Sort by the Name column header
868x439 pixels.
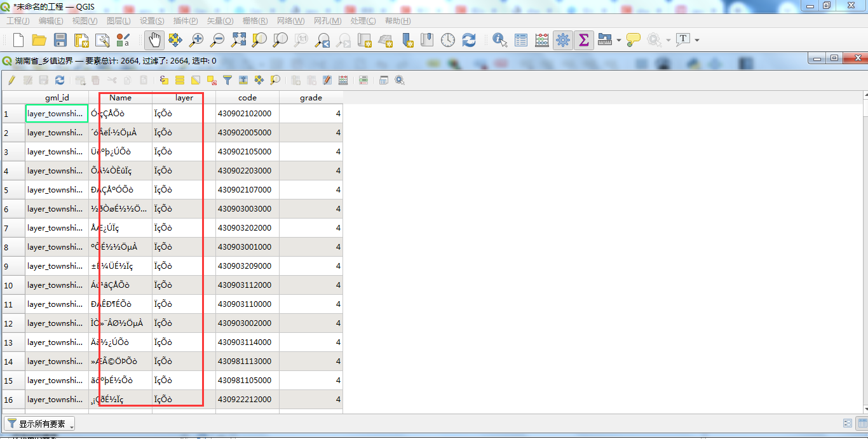[120, 98]
